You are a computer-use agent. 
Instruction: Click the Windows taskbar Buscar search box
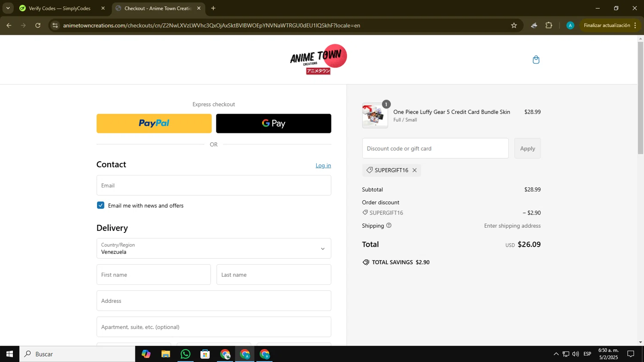pos(77,354)
